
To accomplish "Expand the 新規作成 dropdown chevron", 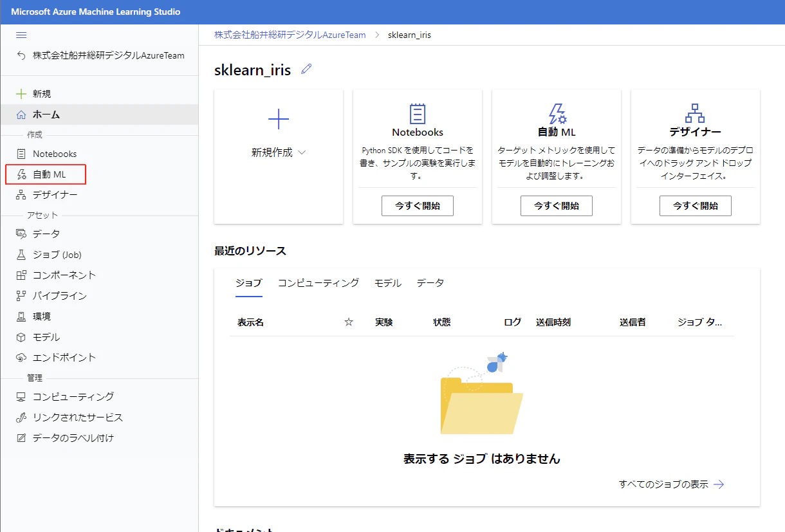I will (302, 153).
